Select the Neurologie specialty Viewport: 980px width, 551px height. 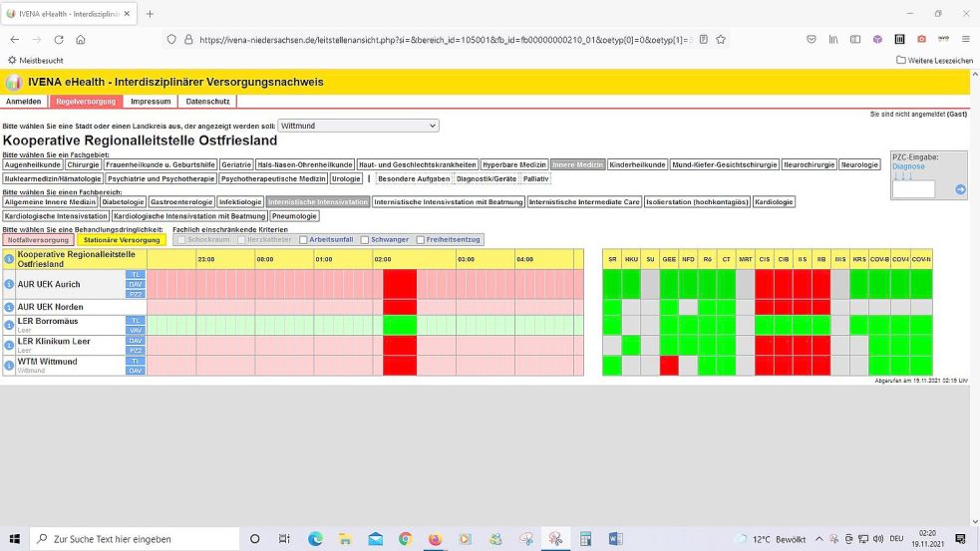click(x=859, y=165)
